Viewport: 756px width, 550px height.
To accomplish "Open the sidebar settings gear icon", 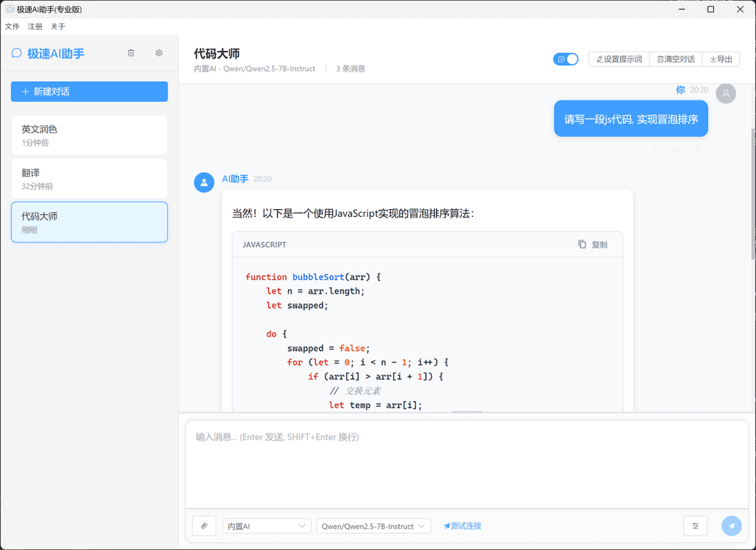I will point(159,52).
